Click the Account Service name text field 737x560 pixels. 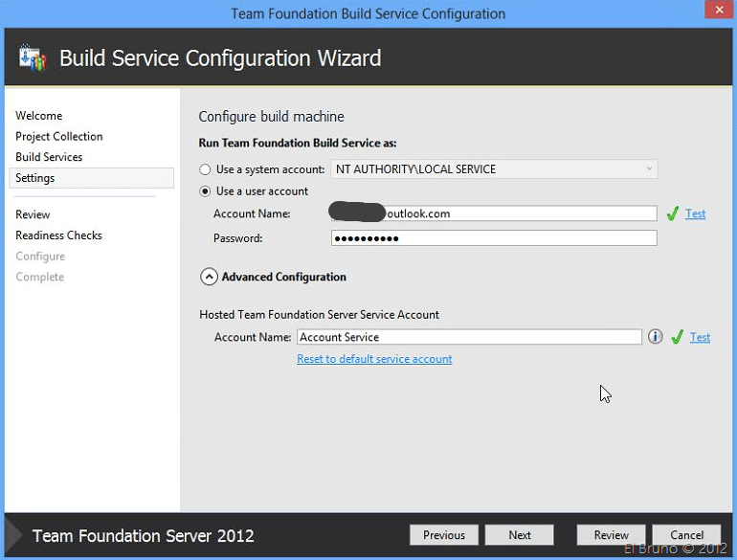[469, 337]
